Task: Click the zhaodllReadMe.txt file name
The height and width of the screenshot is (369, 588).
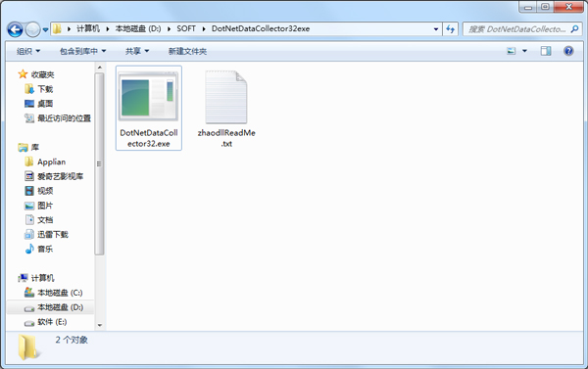Action: click(226, 138)
